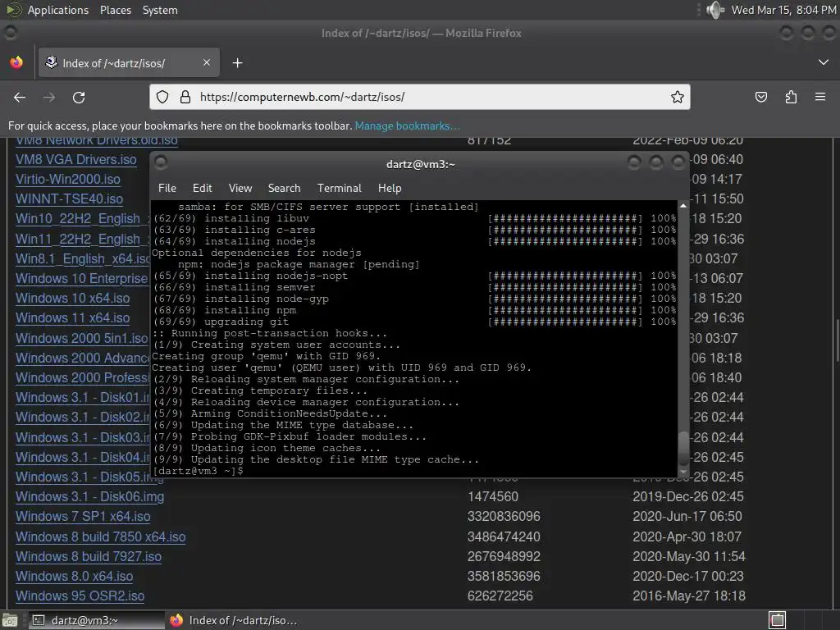Switch to dartz@vm3:~ in the bottom taskbar
The image size is (840, 630).
click(x=97, y=620)
